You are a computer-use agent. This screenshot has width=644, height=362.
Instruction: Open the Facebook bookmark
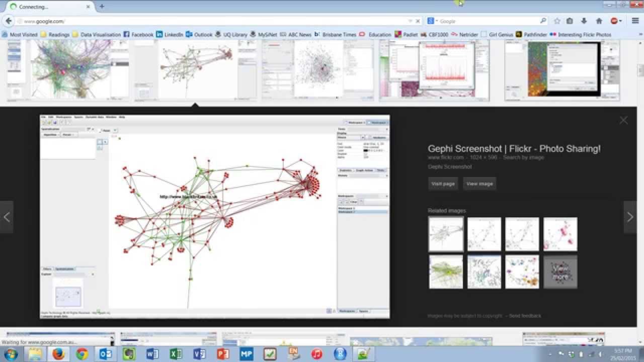(138, 35)
